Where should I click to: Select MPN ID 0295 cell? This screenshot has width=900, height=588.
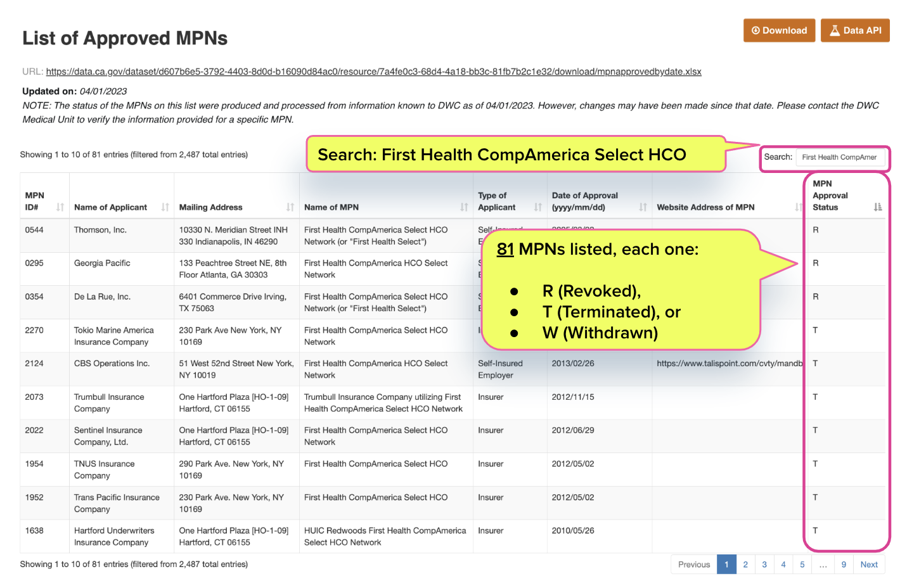pyautogui.click(x=44, y=269)
